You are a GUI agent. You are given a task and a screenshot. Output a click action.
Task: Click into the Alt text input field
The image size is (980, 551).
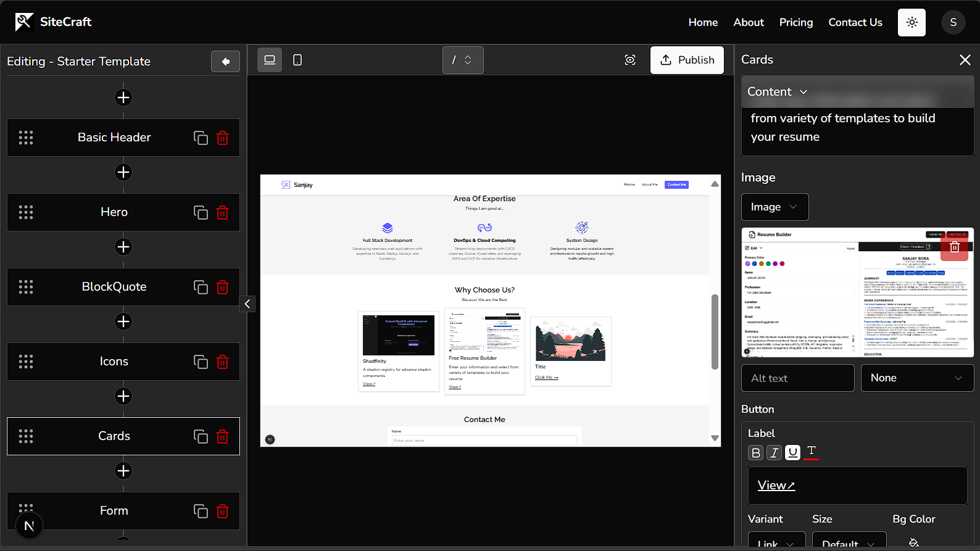797,378
